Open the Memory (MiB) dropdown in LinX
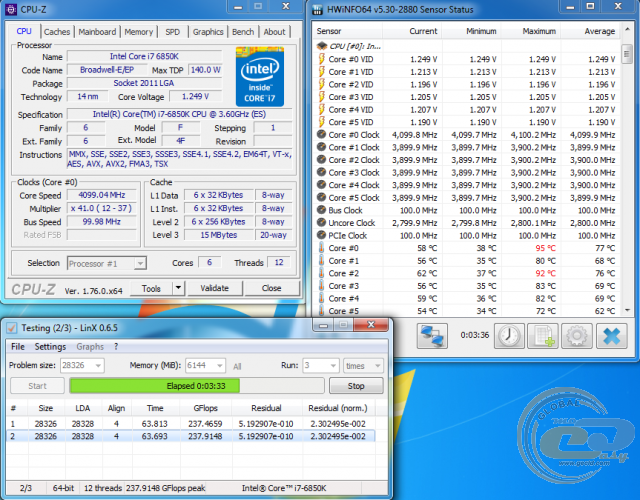Screen dimensions: 640x500 click(x=220, y=366)
